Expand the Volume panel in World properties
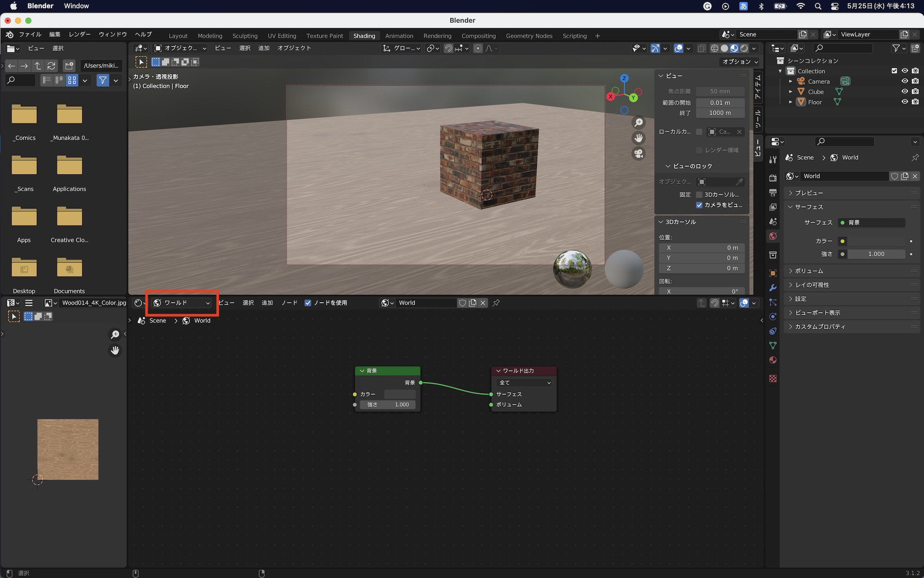 (809, 271)
